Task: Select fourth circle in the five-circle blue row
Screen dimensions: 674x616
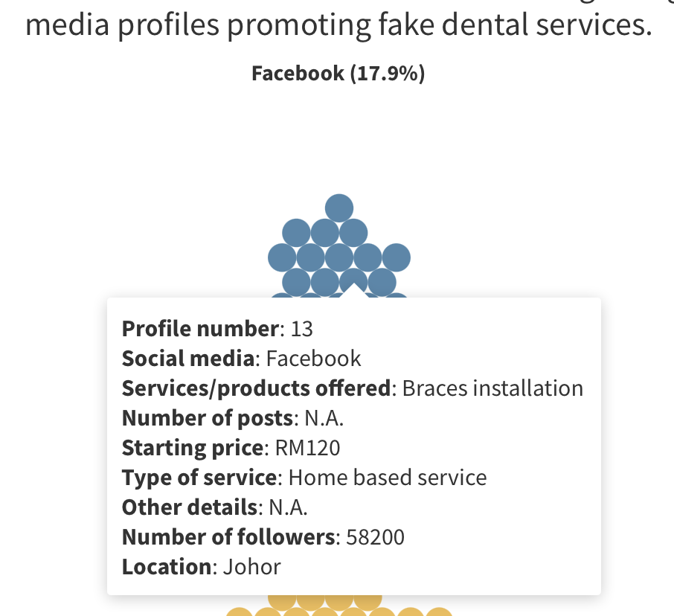Action: 368,257
